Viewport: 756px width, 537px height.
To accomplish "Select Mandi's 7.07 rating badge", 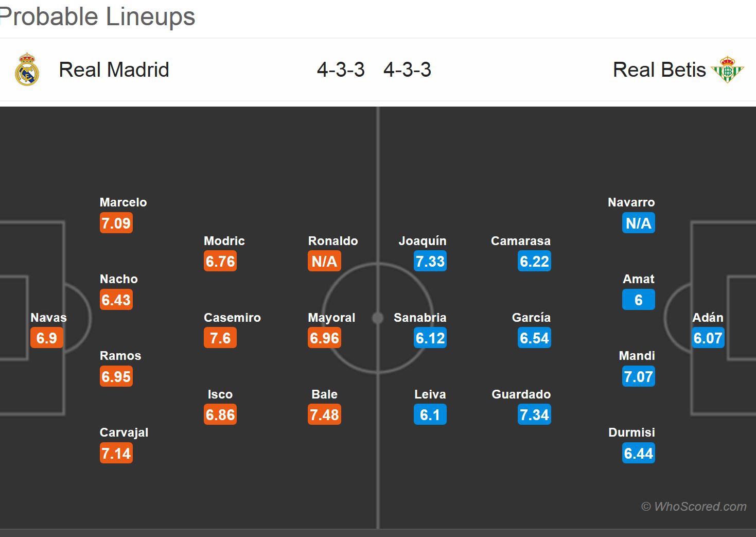I will [x=638, y=377].
